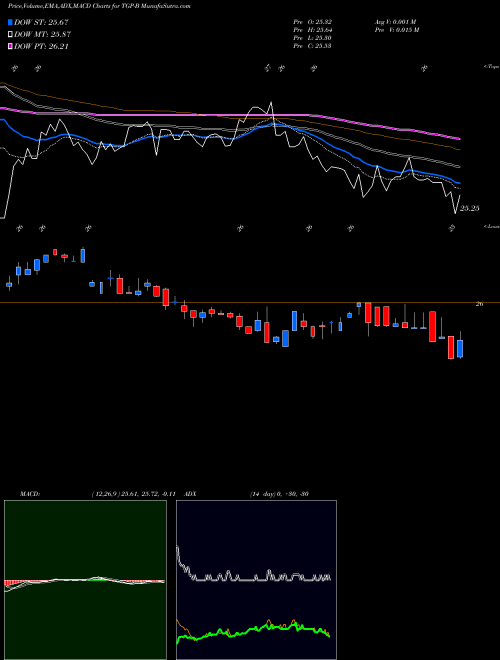Screen dimensions: 500x660
Task: Click the 26 price level label
Action: coord(479,304)
